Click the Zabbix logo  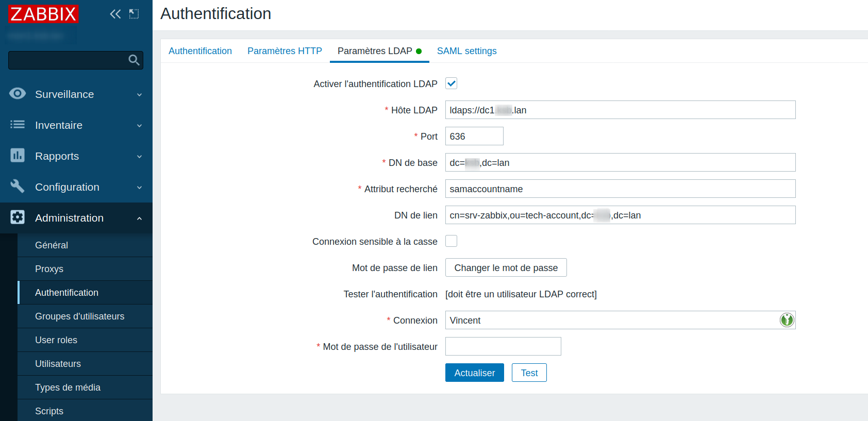pos(43,14)
